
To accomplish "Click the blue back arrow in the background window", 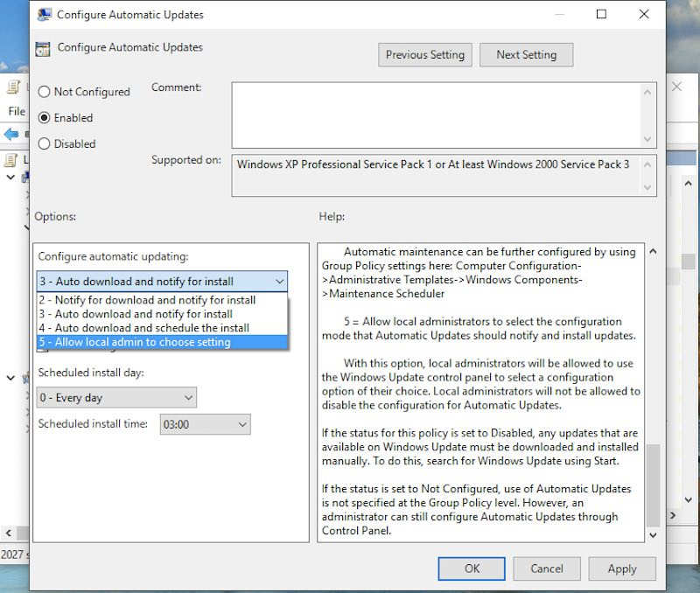I will point(11,133).
